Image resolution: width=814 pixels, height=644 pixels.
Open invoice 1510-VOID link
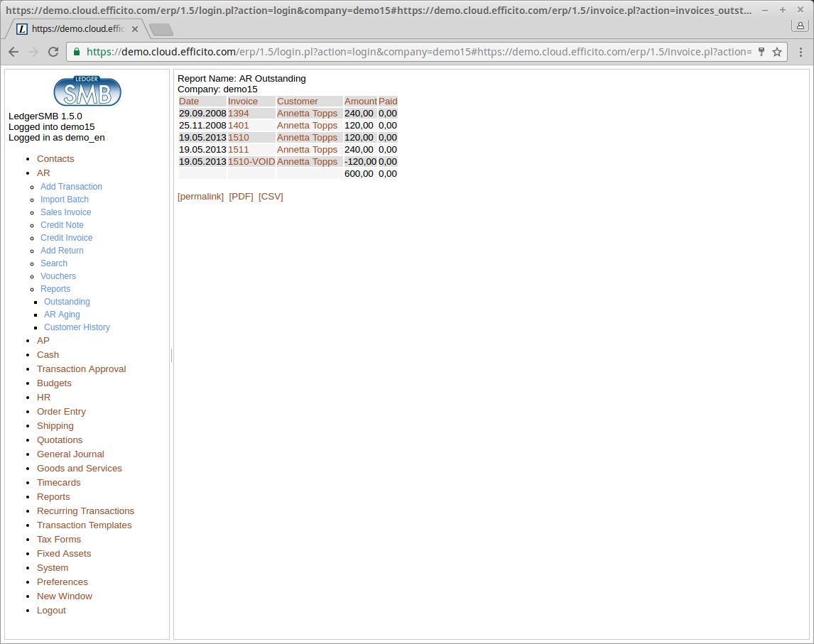click(251, 162)
